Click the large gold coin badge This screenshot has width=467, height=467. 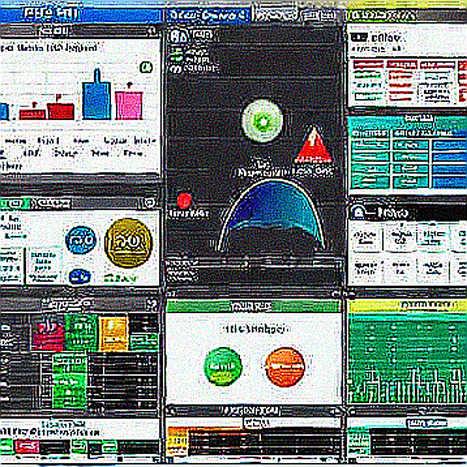(x=128, y=243)
